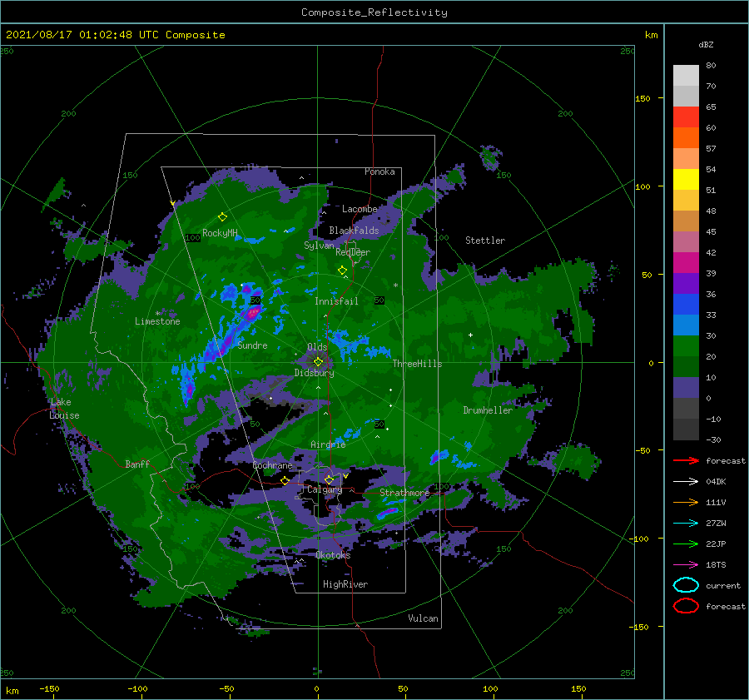Select the Innisfail town label
Viewport: 749px width, 700px height.
(336, 301)
